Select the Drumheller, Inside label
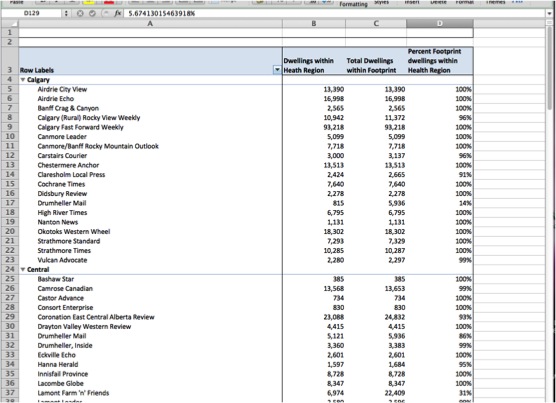This screenshot has height=403, width=556. tap(65, 345)
